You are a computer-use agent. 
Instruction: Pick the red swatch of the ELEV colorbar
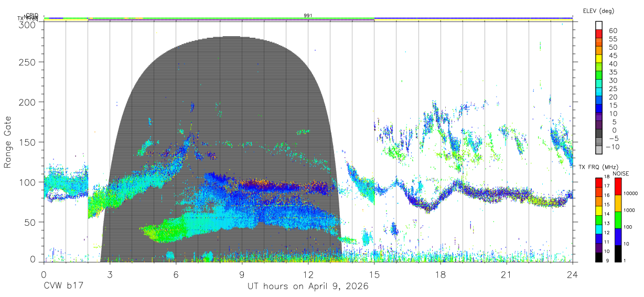599,33
